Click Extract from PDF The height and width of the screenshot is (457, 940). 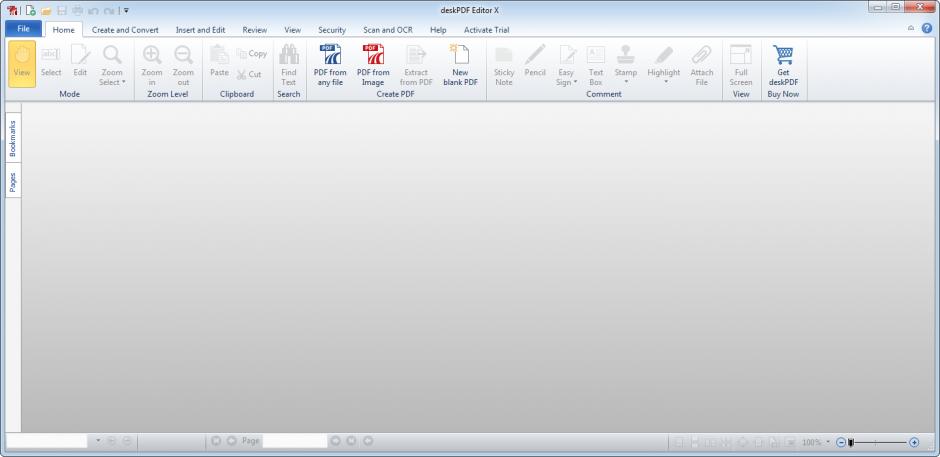click(x=416, y=64)
